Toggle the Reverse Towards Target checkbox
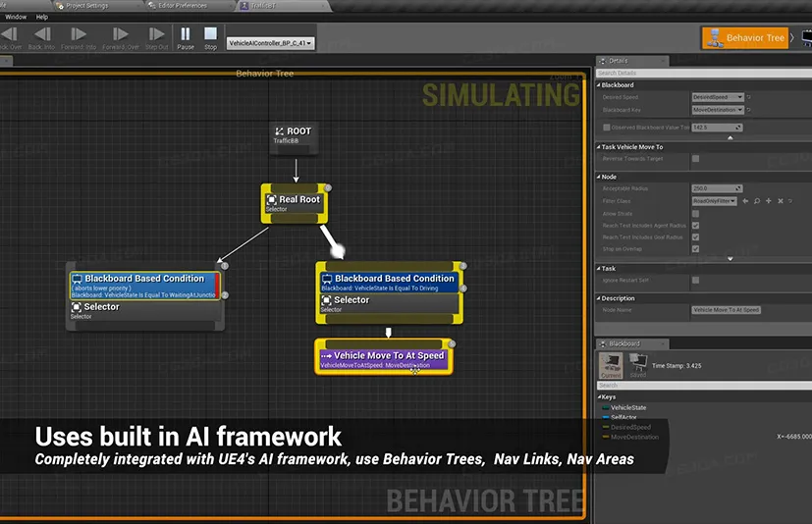812x524 pixels. pos(695,159)
